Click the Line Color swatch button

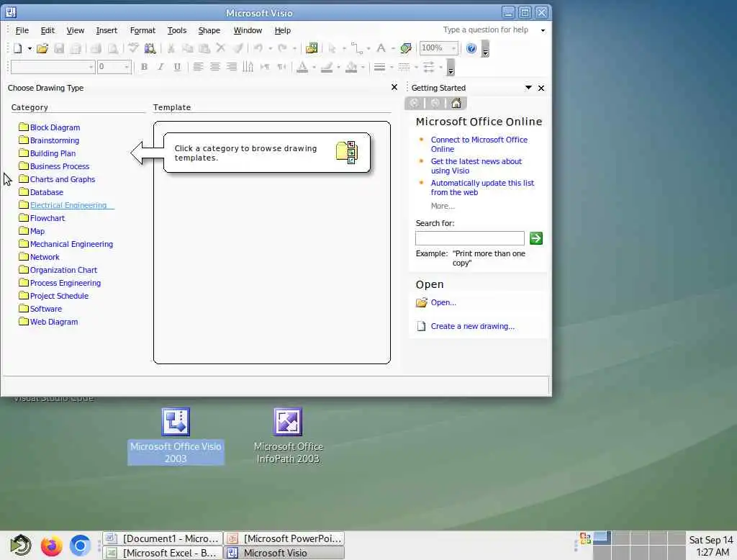point(327,67)
